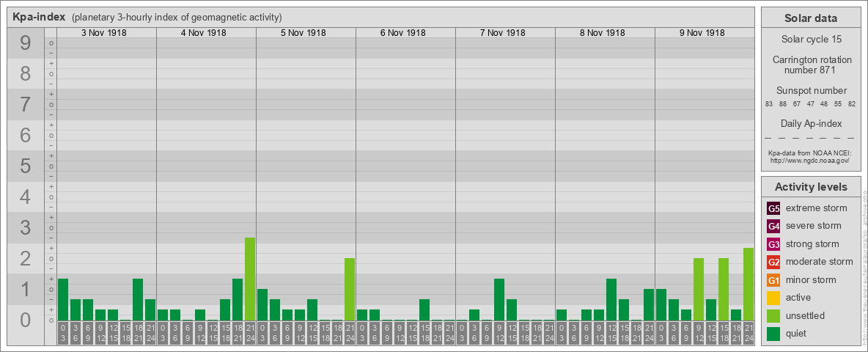The image size is (868, 352).
Task: Click the 4 Nov 1918 date header
Action: [x=203, y=33]
